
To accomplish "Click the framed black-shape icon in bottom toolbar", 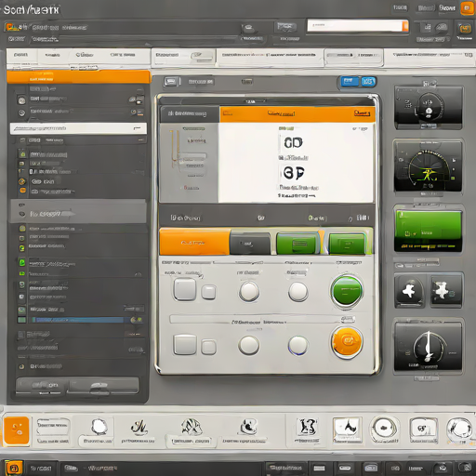I will (x=347, y=430).
